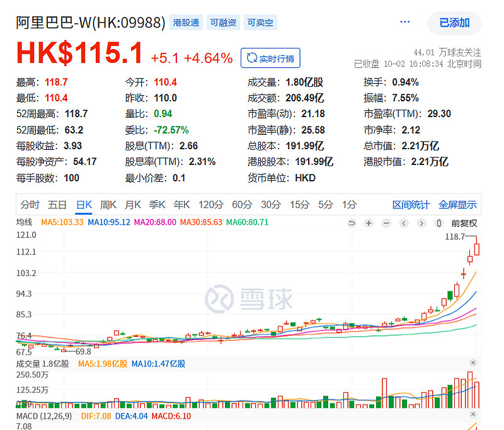The width and height of the screenshot is (504, 430).
Task: Switch to the 季K chart tab
Action: pos(157,205)
